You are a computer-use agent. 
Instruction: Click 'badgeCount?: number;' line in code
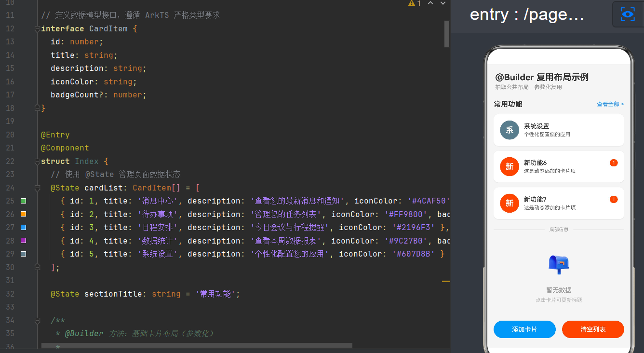[98, 95]
